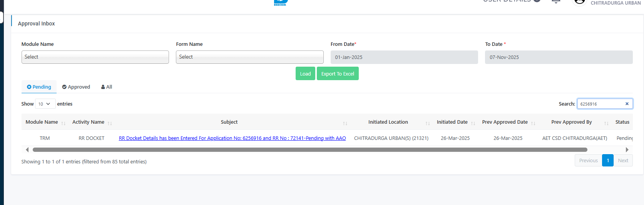Image resolution: width=644 pixels, height=205 pixels.
Task: Select page 1 in pagination
Action: point(608,160)
